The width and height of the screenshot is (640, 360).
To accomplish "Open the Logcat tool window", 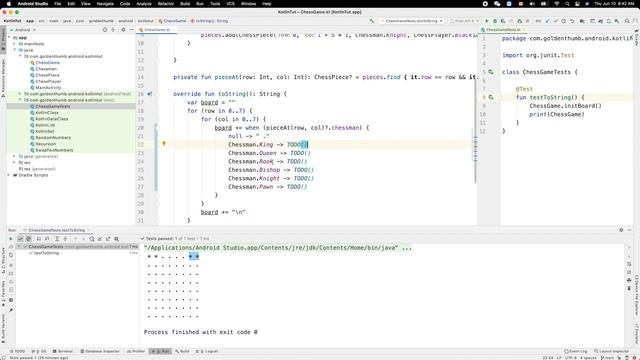I will (207, 351).
